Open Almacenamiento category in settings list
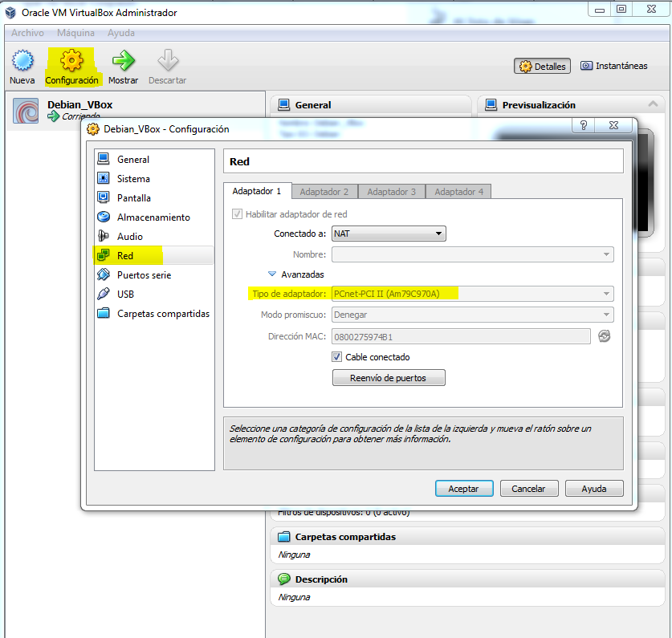 tap(154, 217)
